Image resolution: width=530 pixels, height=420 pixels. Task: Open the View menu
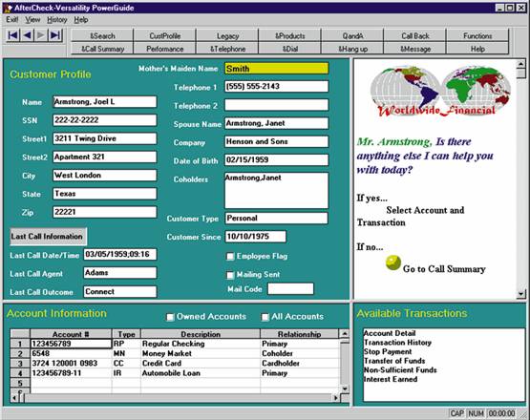tap(32, 20)
